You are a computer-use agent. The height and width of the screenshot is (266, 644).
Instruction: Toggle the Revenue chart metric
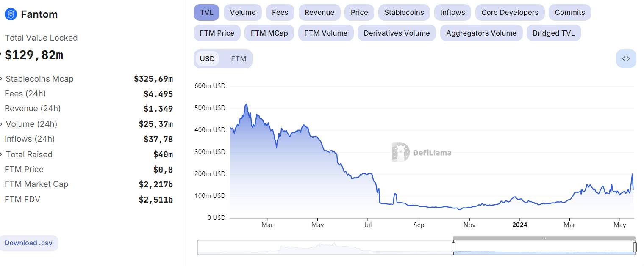coord(319,12)
